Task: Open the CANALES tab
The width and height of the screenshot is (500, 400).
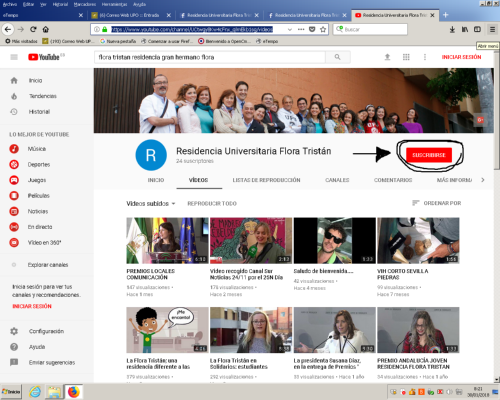Action: (337, 180)
